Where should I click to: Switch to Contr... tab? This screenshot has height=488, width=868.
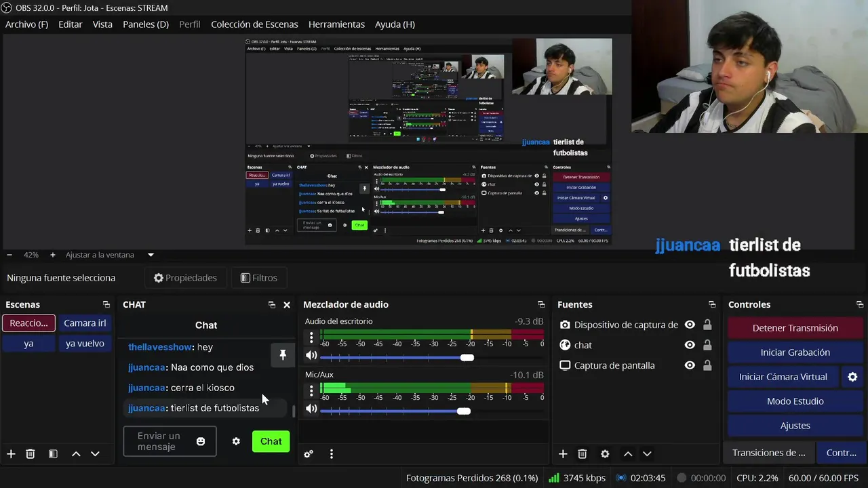click(x=841, y=453)
